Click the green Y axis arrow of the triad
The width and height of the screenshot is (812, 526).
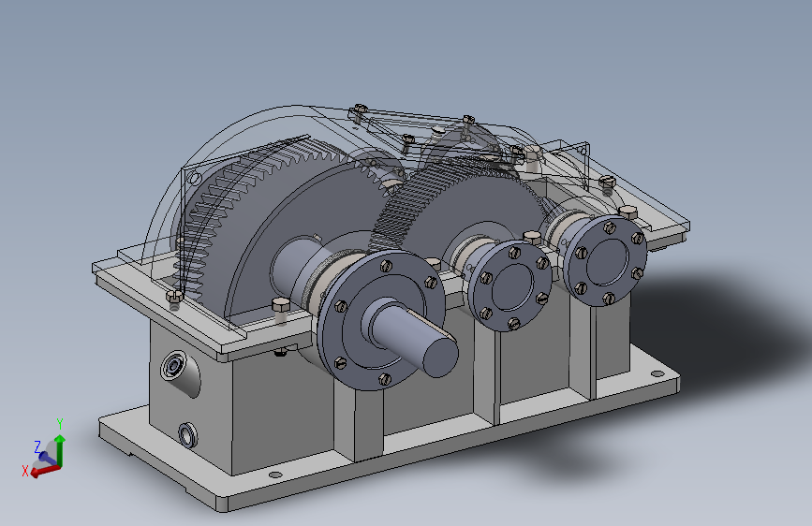click(x=60, y=449)
